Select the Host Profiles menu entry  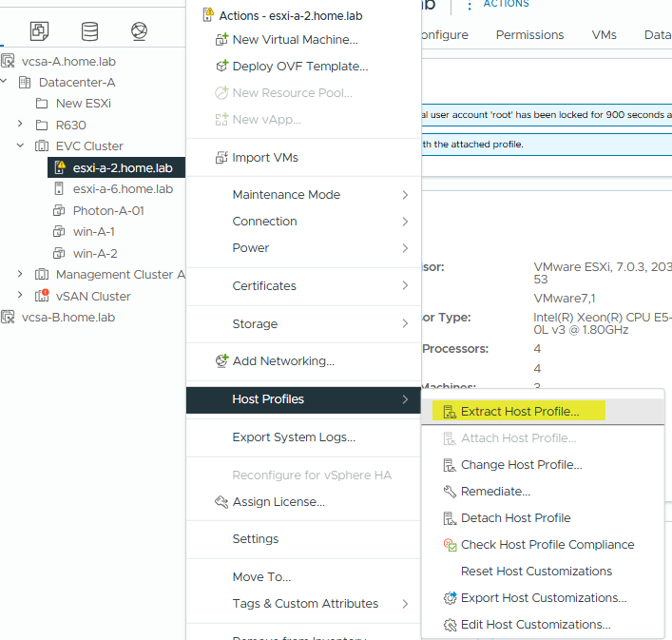[303, 400]
